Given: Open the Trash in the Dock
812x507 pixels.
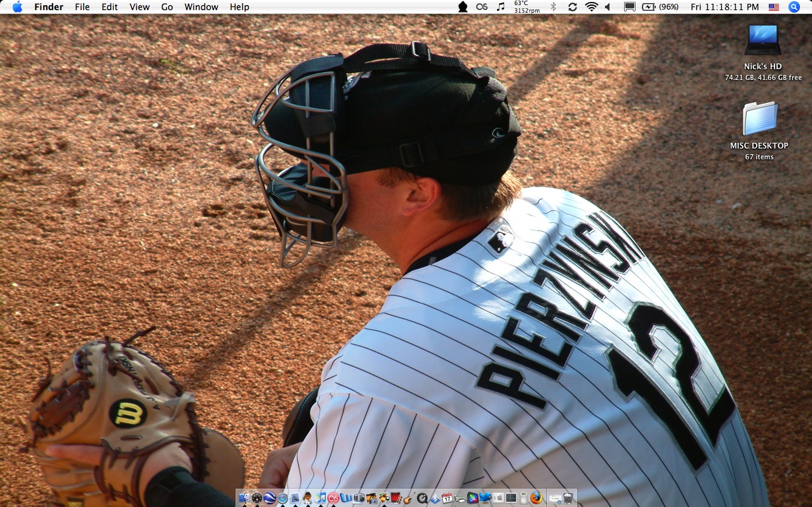Looking at the screenshot, I should coord(568,498).
